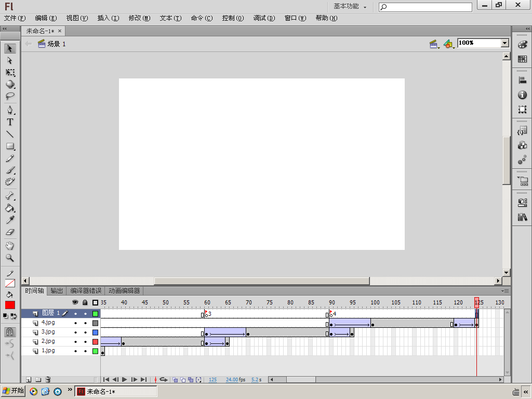This screenshot has width=532, height=399.
Task: Select the Pencil tool
Action: (x=10, y=158)
